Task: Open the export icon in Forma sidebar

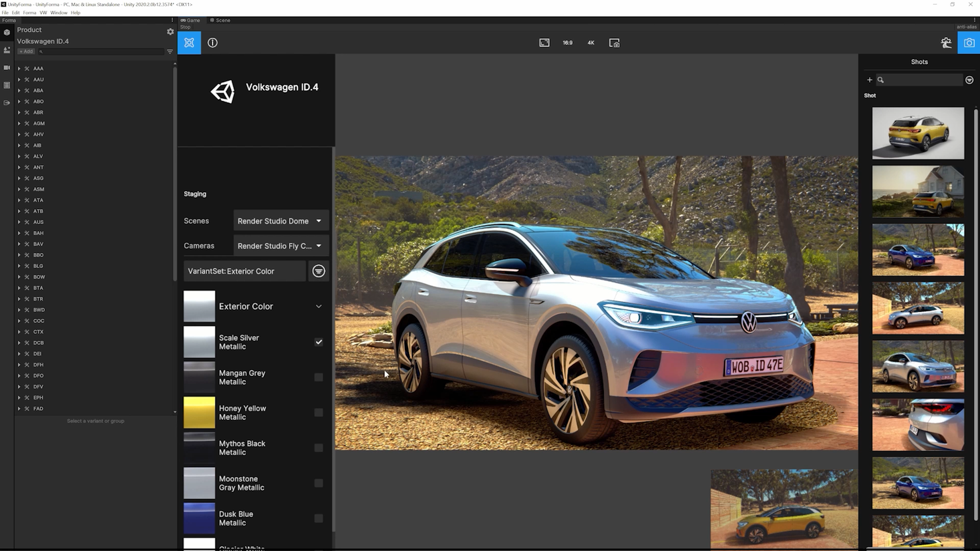Action: 7,103
